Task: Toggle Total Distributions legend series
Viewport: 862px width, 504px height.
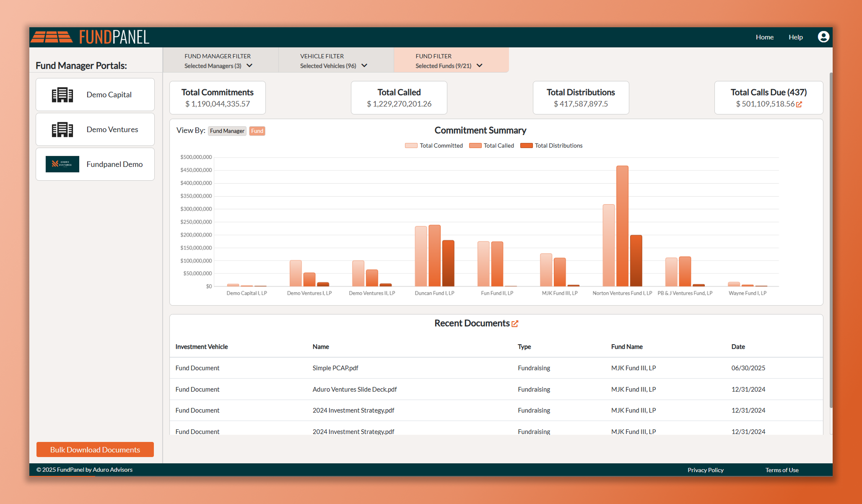Action: point(551,145)
